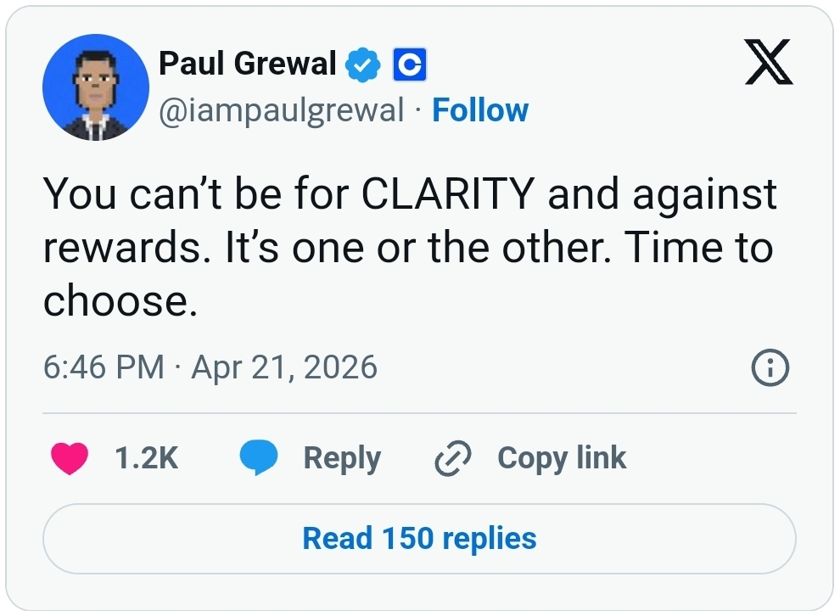
Task: Open the Read 150 replies button
Action: click(419, 539)
